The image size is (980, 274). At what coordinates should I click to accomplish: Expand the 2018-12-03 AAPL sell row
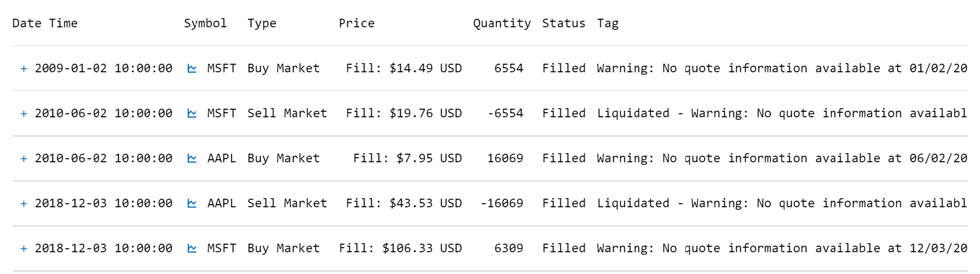click(24, 204)
